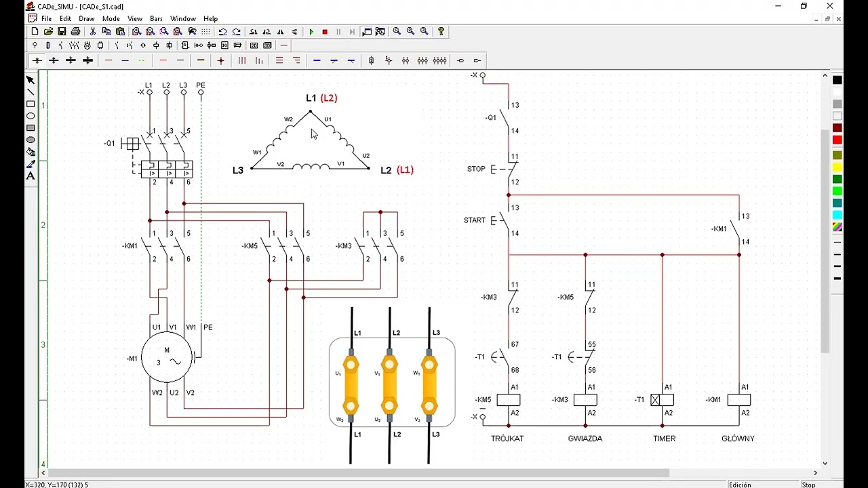Pick the black color swatch

(837, 81)
